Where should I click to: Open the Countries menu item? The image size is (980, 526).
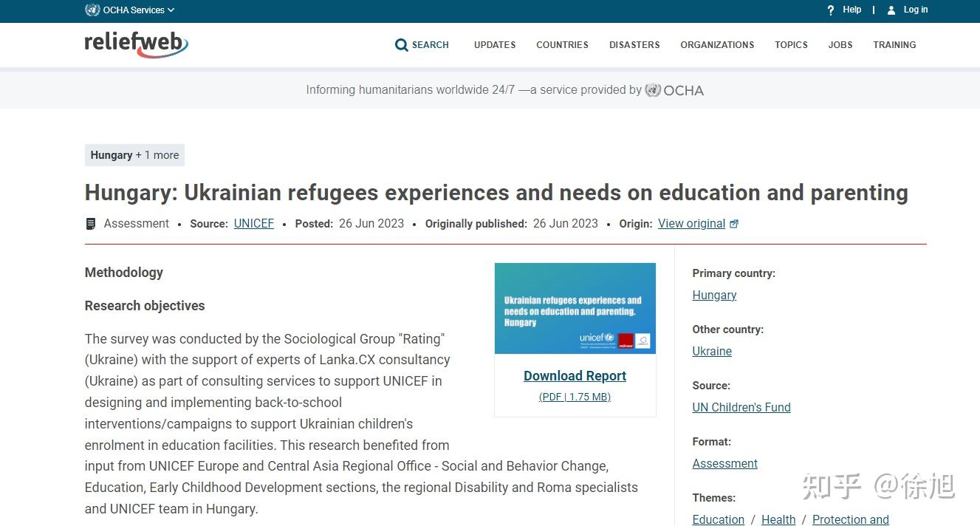coord(562,45)
